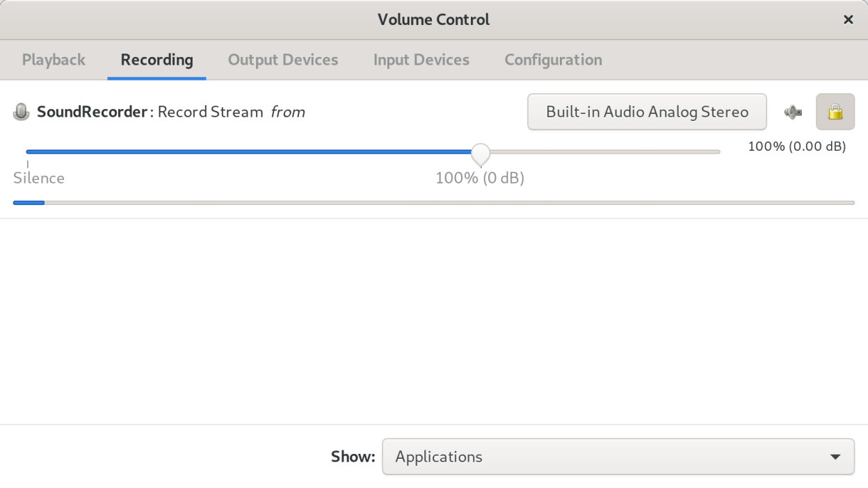Image resolution: width=868 pixels, height=488 pixels.
Task: Click the SoundRecorder microphone icon
Action: [x=22, y=112]
